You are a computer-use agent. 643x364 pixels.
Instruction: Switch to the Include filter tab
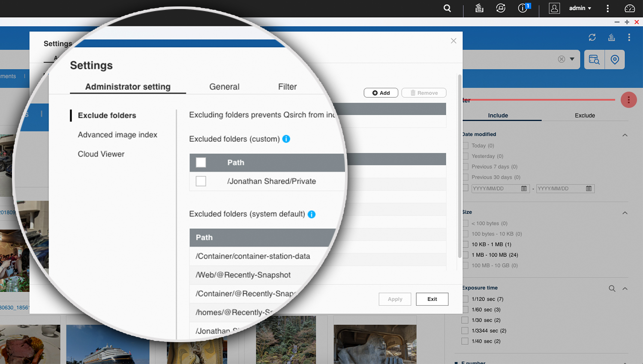click(x=498, y=115)
